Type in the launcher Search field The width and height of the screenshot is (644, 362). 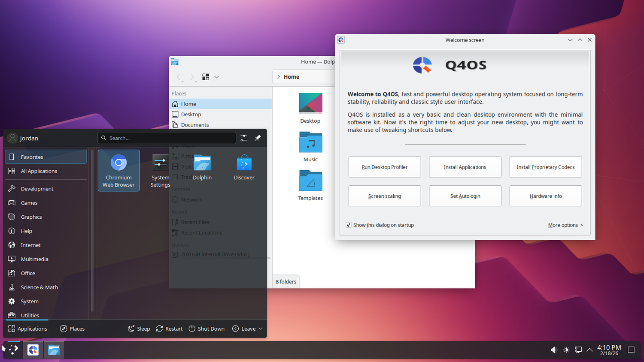click(x=167, y=138)
